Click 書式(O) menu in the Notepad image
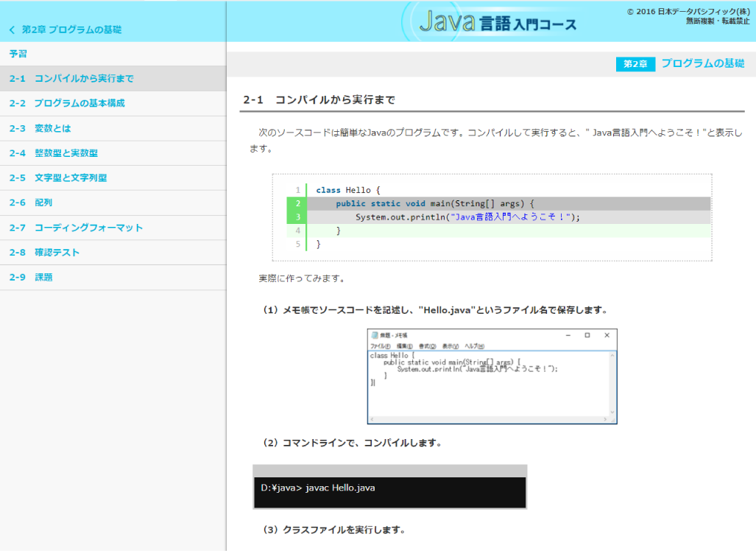Image resolution: width=756 pixels, height=551 pixels. [427, 346]
